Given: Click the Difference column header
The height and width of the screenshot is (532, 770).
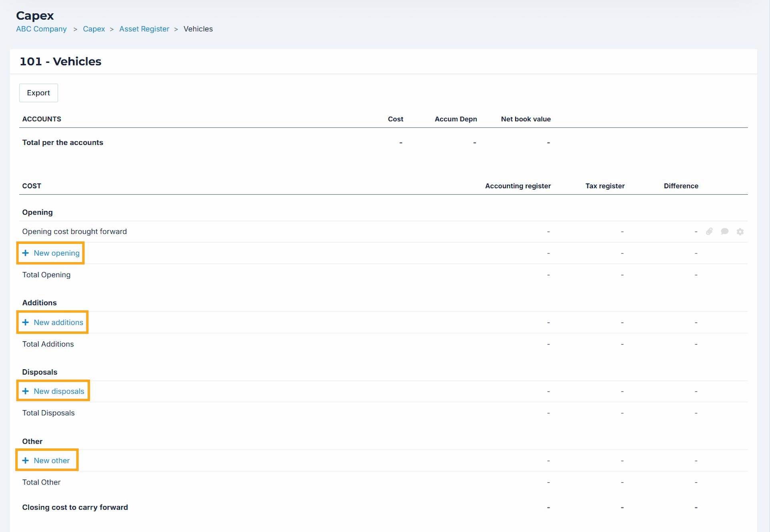Looking at the screenshot, I should (x=681, y=186).
